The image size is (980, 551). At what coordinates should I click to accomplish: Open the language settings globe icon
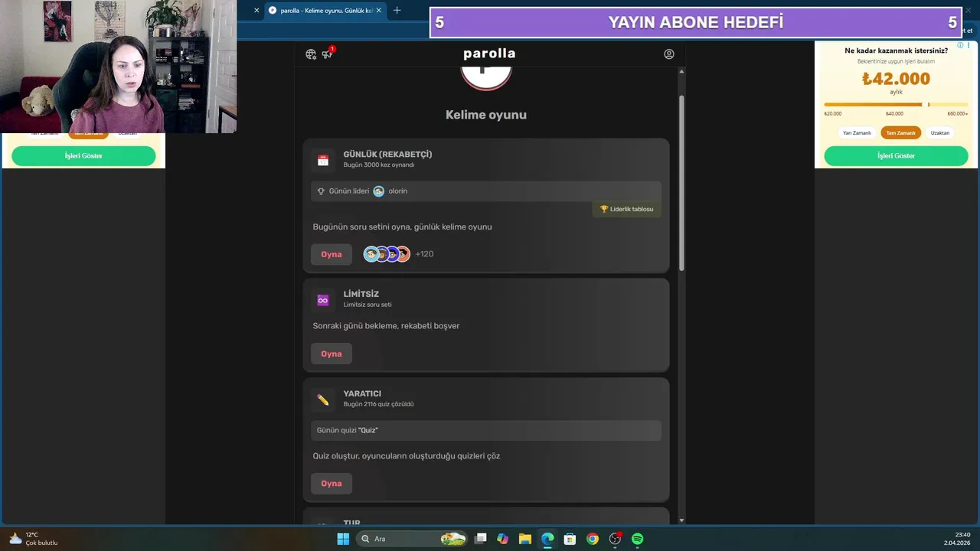(x=311, y=54)
